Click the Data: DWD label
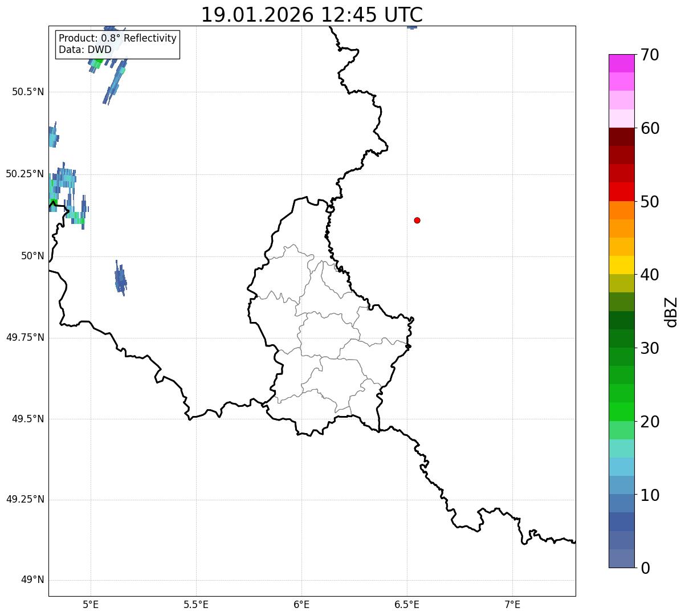Screen dimensions: 685x616 click(x=85, y=50)
